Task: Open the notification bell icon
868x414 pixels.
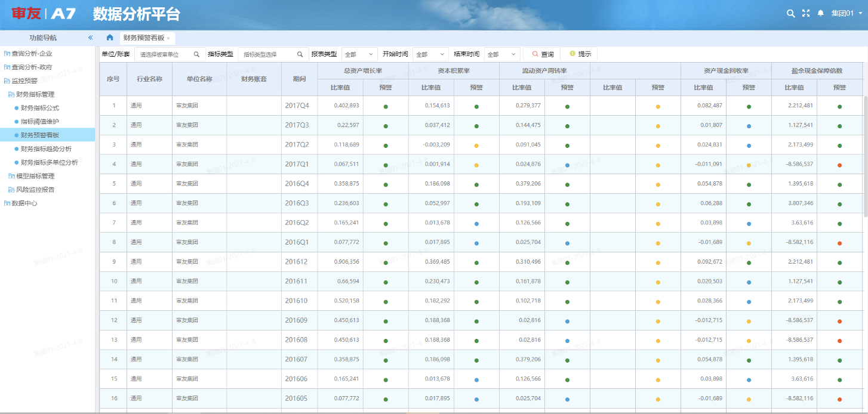Action: [821, 13]
